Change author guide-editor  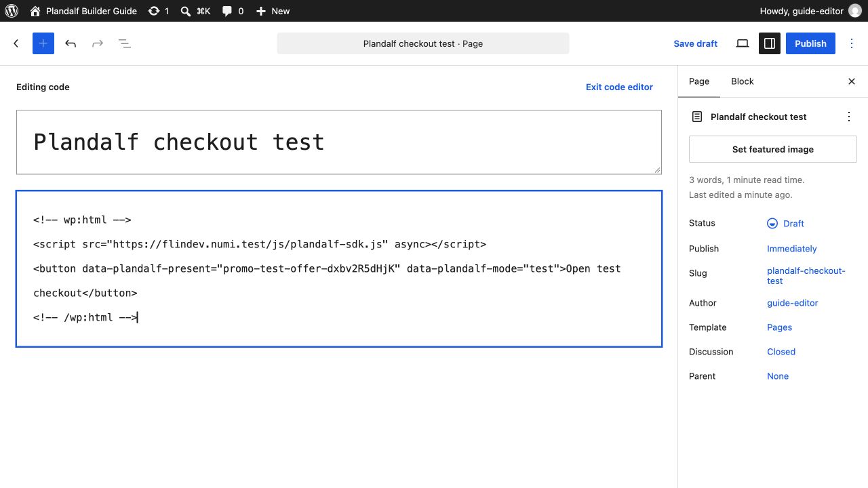793,303
